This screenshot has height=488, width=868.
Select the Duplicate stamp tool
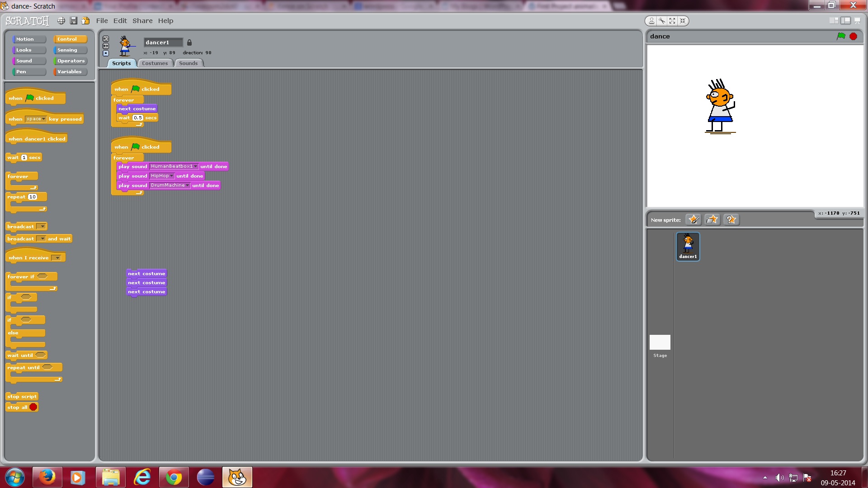tap(651, 21)
